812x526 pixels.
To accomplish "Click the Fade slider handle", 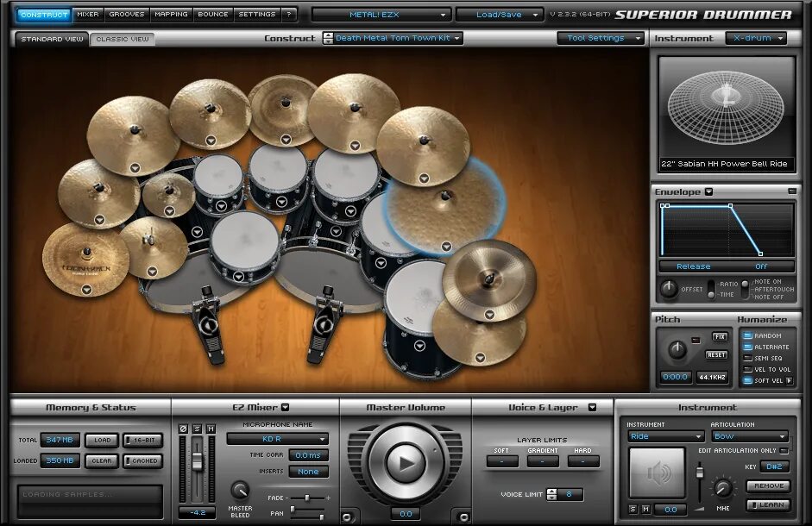I will 307,498.
